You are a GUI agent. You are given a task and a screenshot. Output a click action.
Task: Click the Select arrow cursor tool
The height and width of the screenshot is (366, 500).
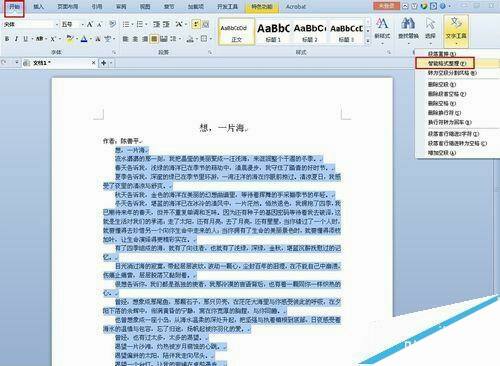coord(430,28)
